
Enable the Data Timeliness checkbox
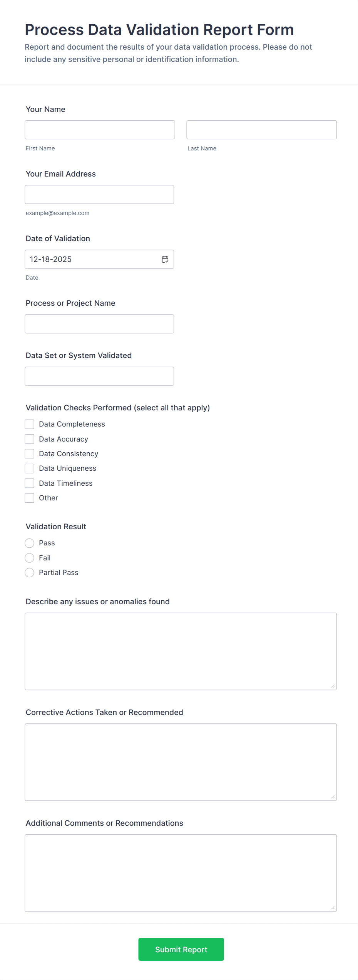click(x=29, y=483)
